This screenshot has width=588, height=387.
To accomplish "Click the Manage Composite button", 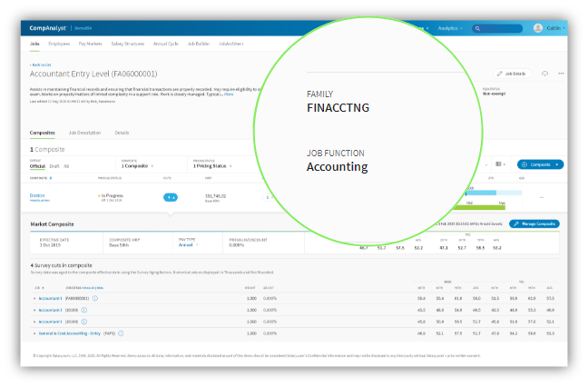I will [x=534, y=223].
